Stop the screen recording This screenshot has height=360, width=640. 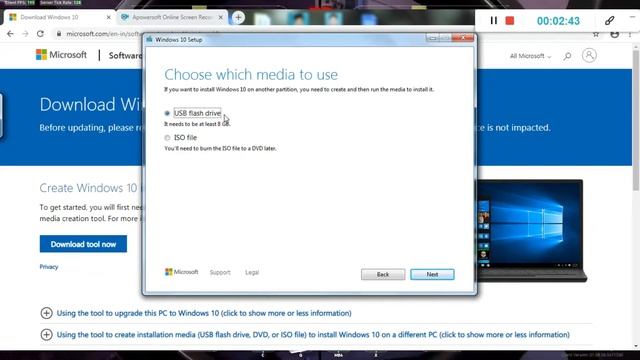510,20
